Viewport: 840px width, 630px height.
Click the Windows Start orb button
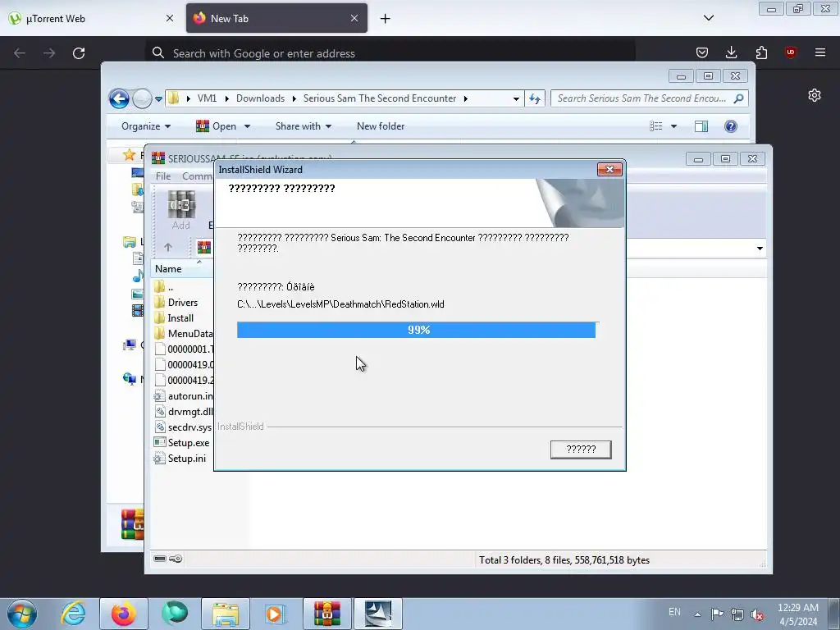(x=22, y=614)
